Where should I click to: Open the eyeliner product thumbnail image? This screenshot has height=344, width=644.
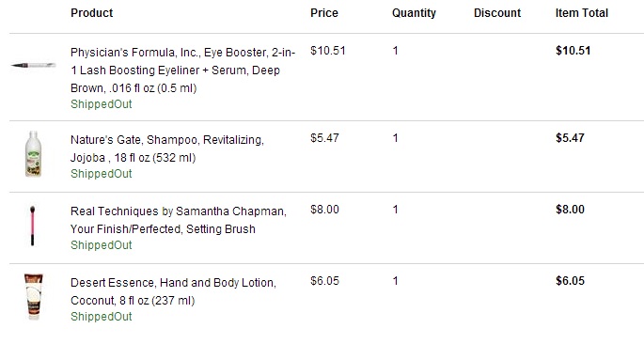tap(33, 65)
